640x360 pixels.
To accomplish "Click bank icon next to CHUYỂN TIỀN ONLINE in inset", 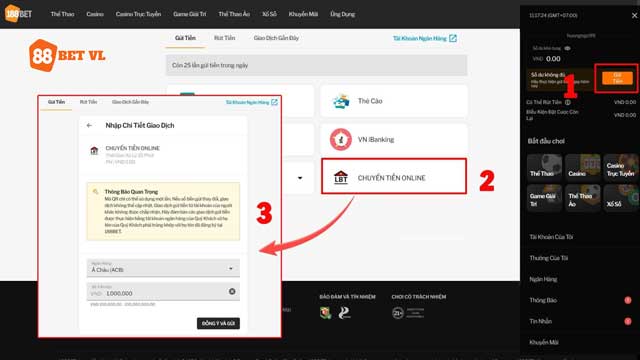I will [x=94, y=150].
